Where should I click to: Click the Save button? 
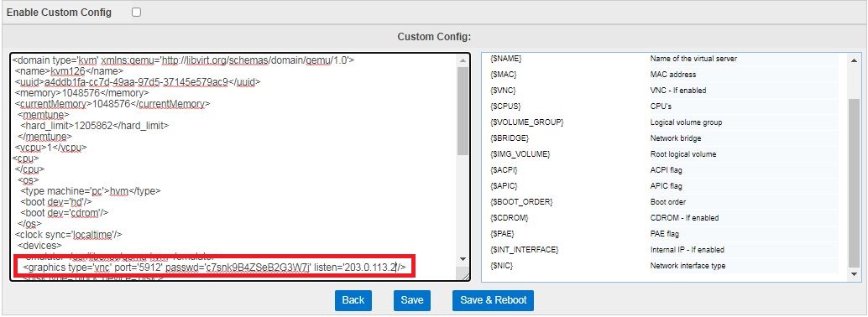412,300
